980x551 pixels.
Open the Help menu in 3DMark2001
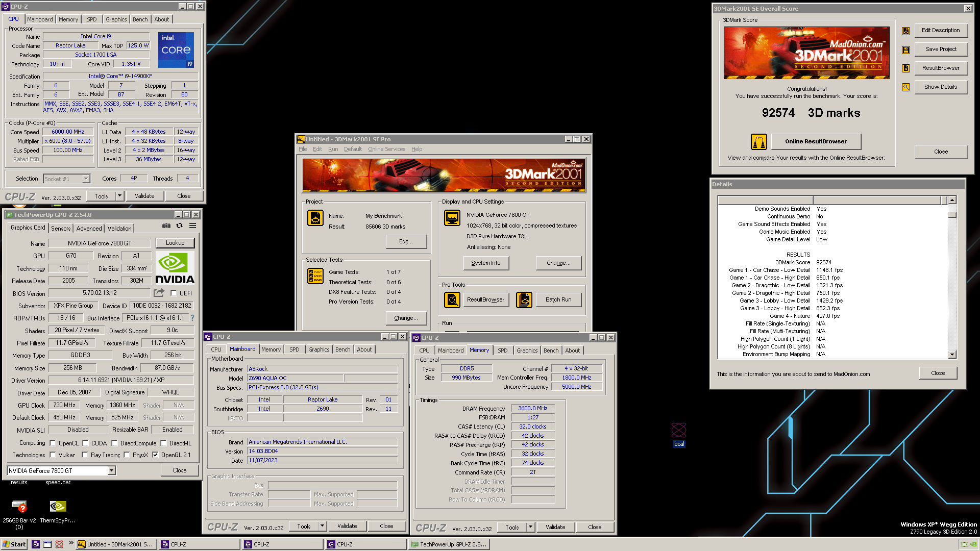pyautogui.click(x=416, y=149)
